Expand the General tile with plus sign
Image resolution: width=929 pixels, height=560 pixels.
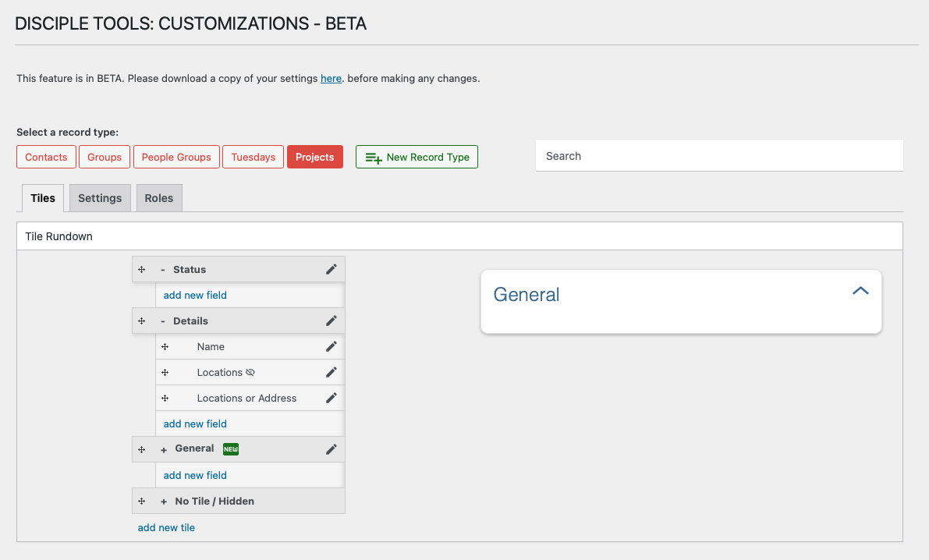point(164,449)
